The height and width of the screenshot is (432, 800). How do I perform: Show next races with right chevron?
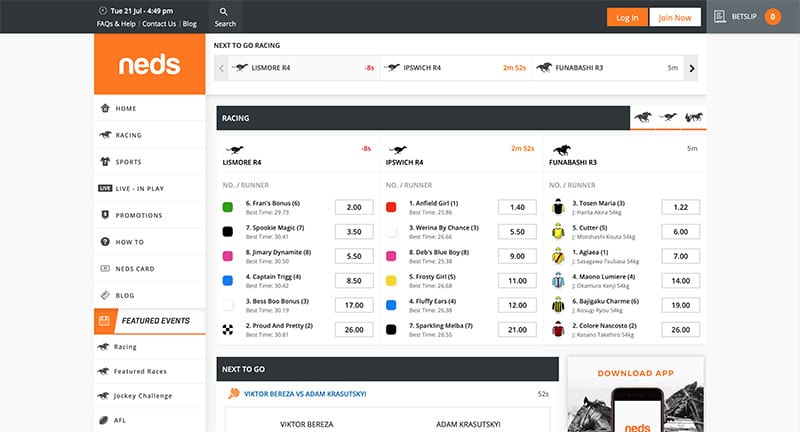click(x=691, y=68)
